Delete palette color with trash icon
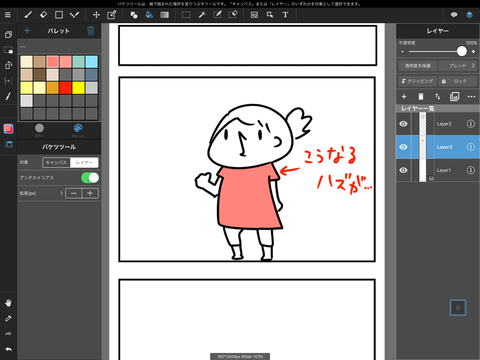480x360 pixels. 91,31
